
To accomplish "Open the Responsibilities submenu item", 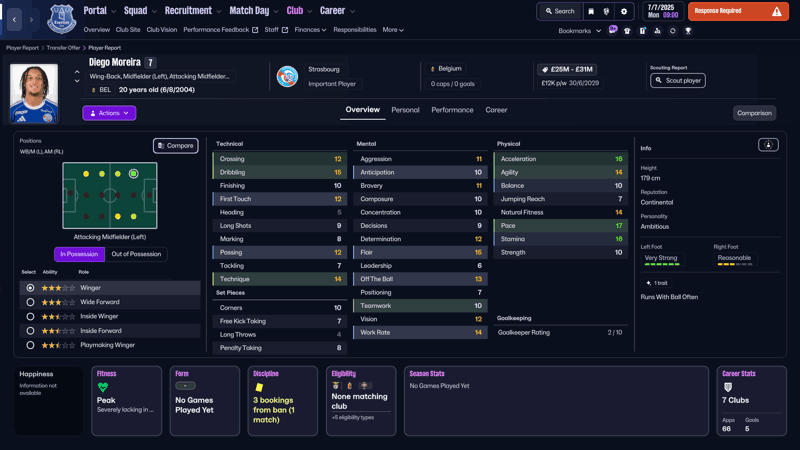I will (355, 30).
